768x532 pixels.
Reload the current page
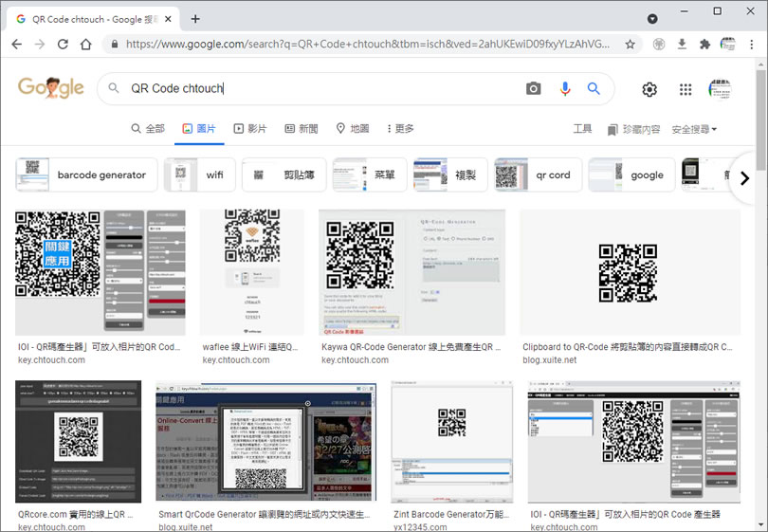pyautogui.click(x=63, y=45)
